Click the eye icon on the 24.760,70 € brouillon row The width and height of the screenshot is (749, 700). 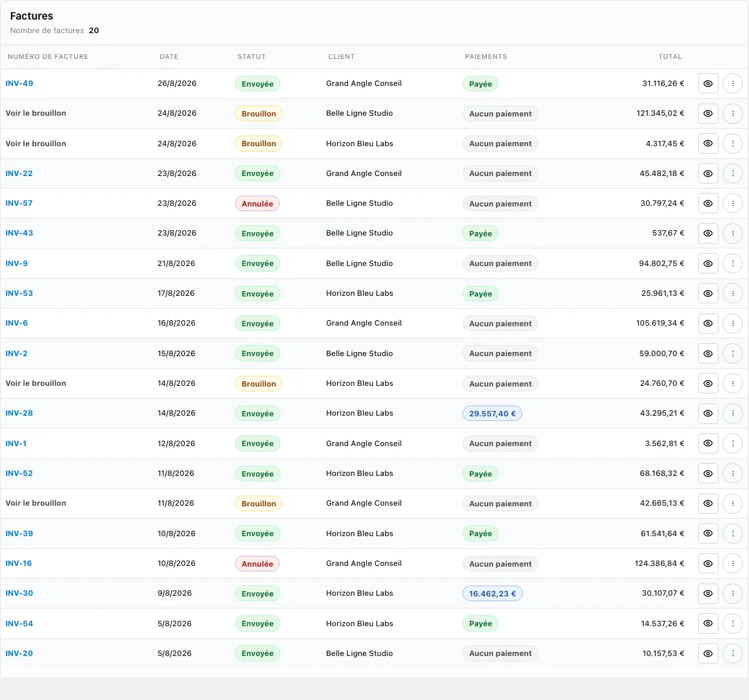tap(708, 383)
